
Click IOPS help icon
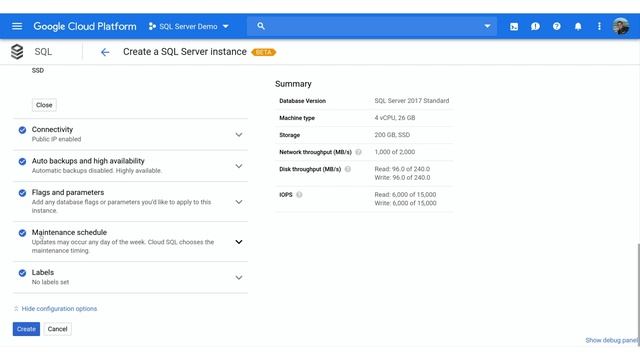point(299,195)
